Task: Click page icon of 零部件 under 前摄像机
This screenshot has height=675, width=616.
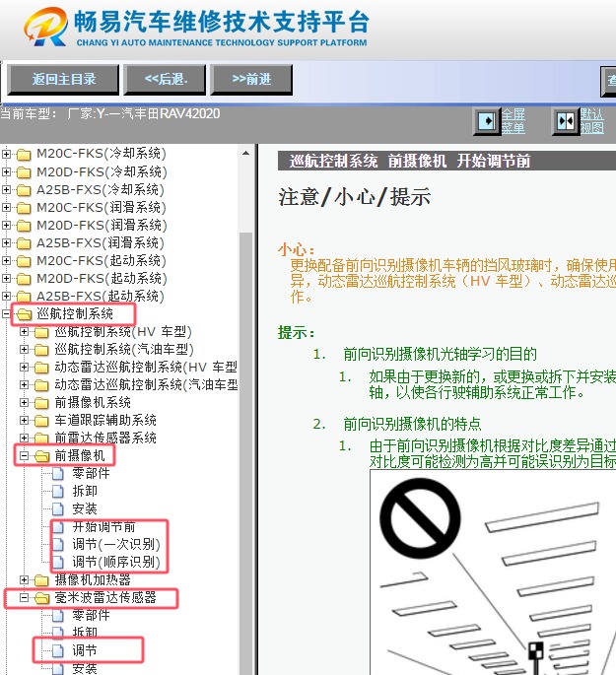Action: [58, 474]
